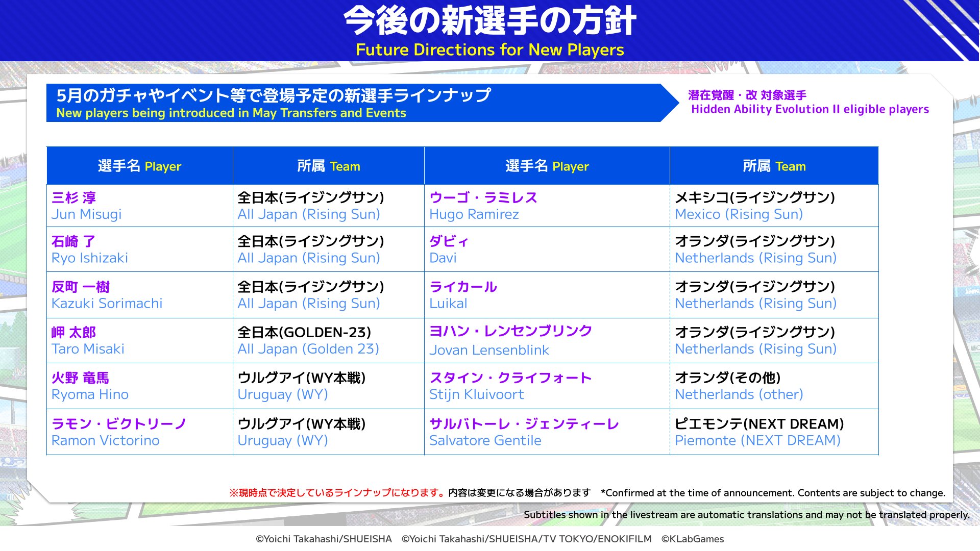Click the 'All Japan (Golden 23)' team cell
The width and height of the screenshot is (980, 551).
[x=328, y=340]
